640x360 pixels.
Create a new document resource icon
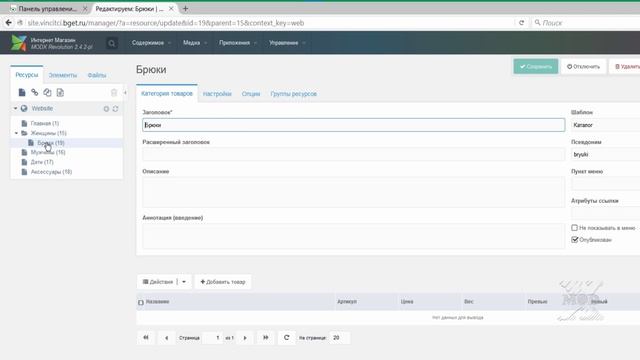(22, 93)
